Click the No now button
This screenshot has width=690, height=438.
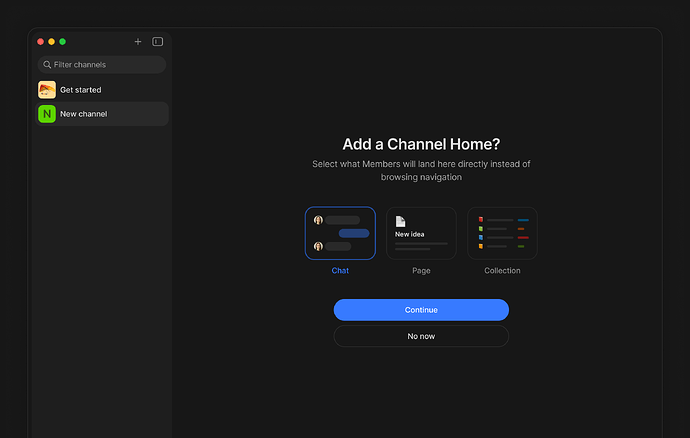point(421,336)
